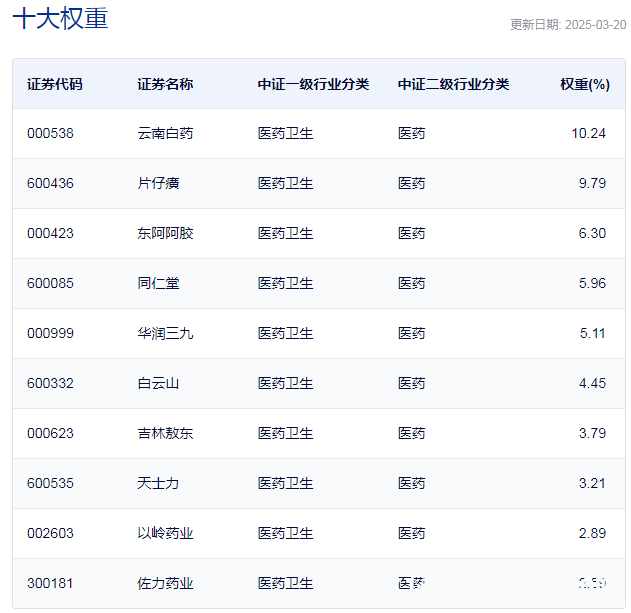Select the name 片仔癀
The image size is (631, 613).
(158, 183)
